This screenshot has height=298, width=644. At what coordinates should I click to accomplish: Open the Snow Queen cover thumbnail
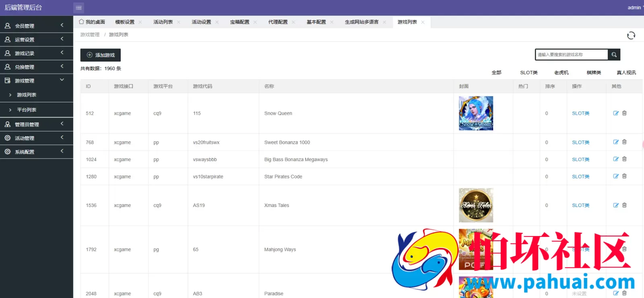[476, 113]
